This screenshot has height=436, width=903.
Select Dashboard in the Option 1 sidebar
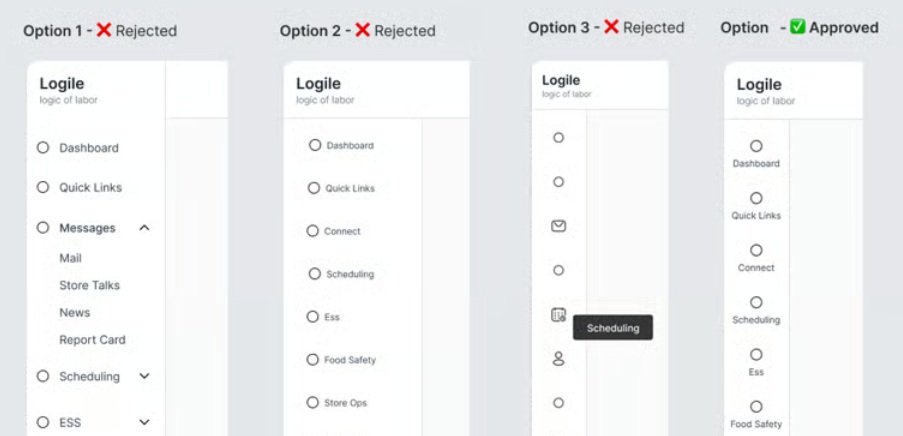(88, 148)
